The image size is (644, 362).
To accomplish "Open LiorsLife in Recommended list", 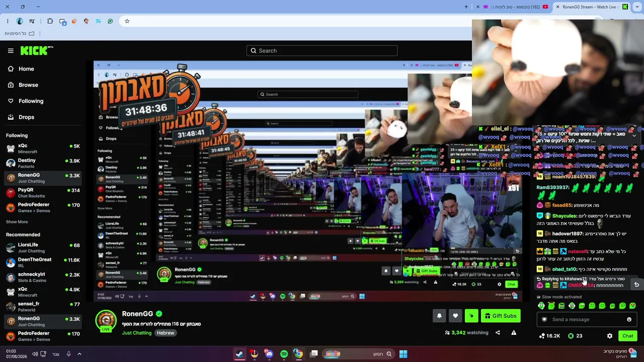I will (43, 248).
